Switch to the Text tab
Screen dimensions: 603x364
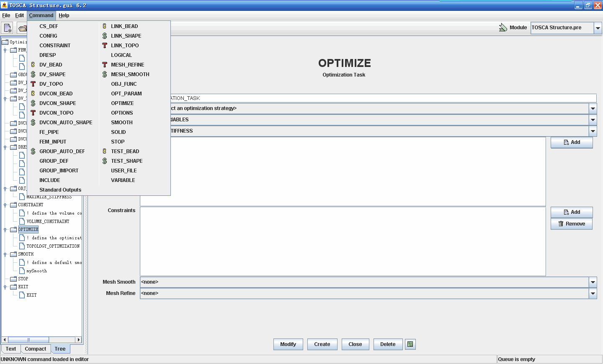pyautogui.click(x=11, y=349)
